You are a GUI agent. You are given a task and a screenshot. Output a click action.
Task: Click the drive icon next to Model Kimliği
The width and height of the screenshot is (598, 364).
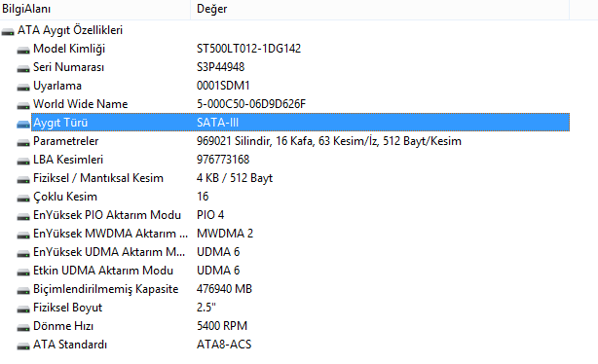(x=23, y=50)
